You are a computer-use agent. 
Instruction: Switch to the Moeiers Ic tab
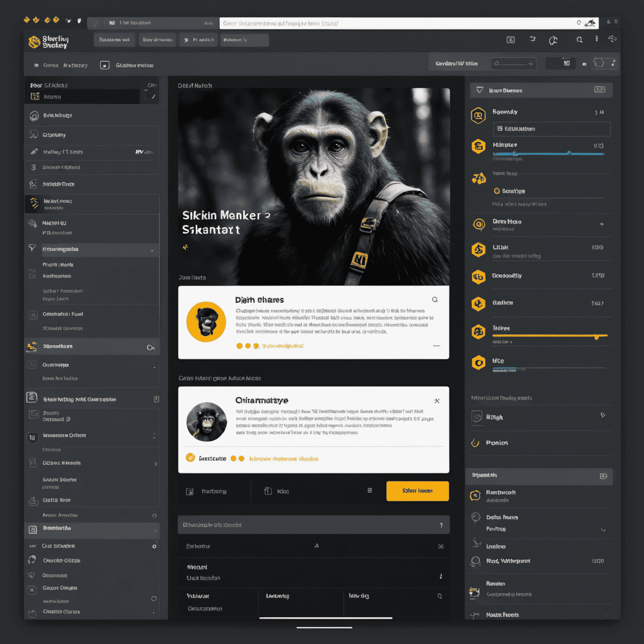click(245, 40)
